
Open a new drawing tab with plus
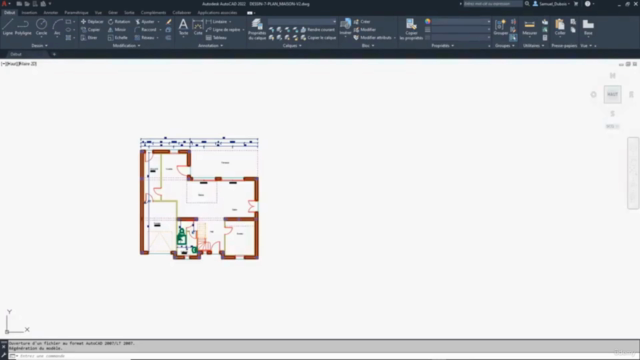pyautogui.click(x=54, y=54)
